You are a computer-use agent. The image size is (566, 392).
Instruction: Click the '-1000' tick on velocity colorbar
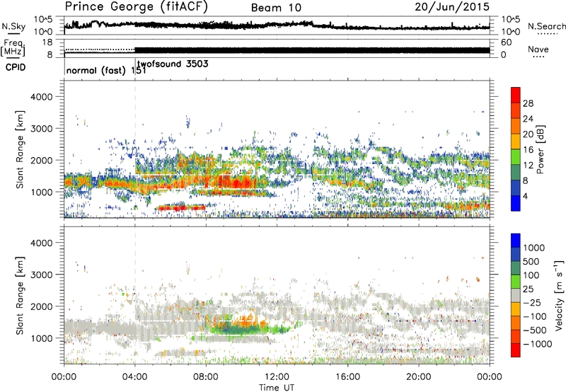point(537,344)
